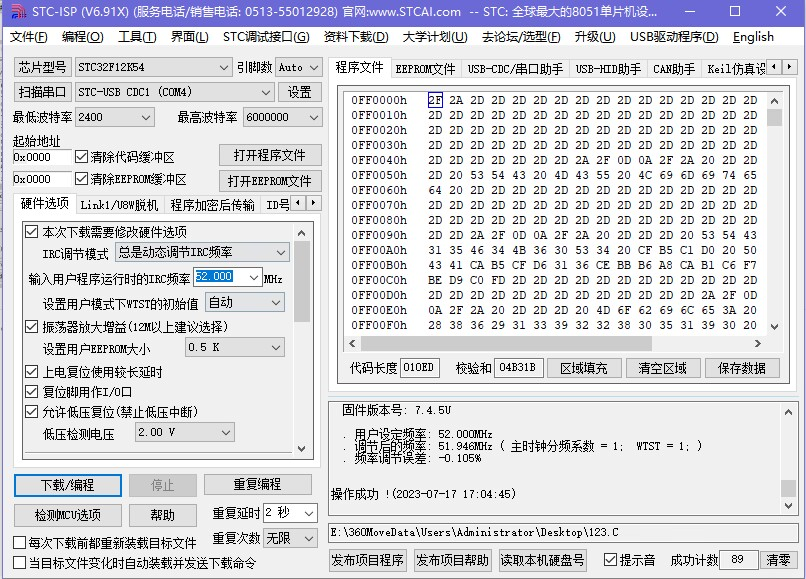806x579 pixels.
Task: Click the STC-ISP app icon in title bar
Action: [x=19, y=11]
